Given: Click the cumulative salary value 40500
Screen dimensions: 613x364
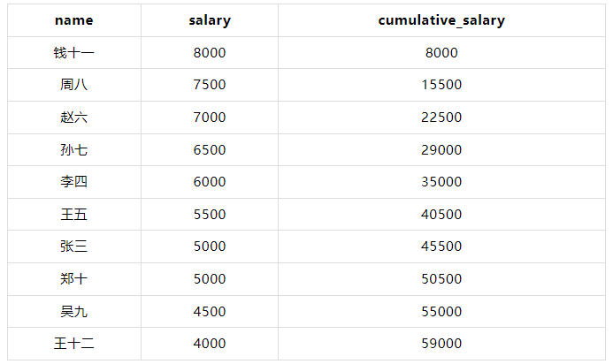Looking at the screenshot, I should point(441,215).
